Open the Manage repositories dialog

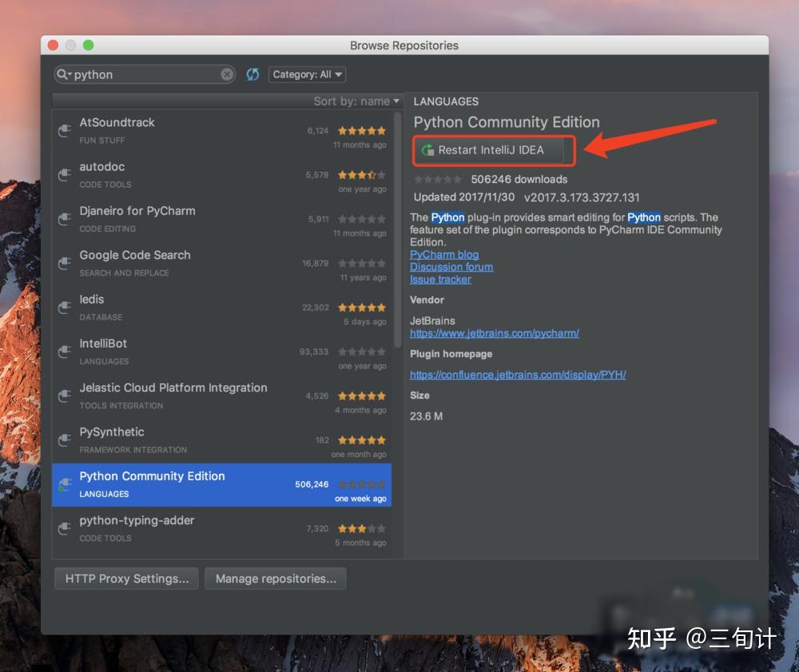(x=275, y=579)
